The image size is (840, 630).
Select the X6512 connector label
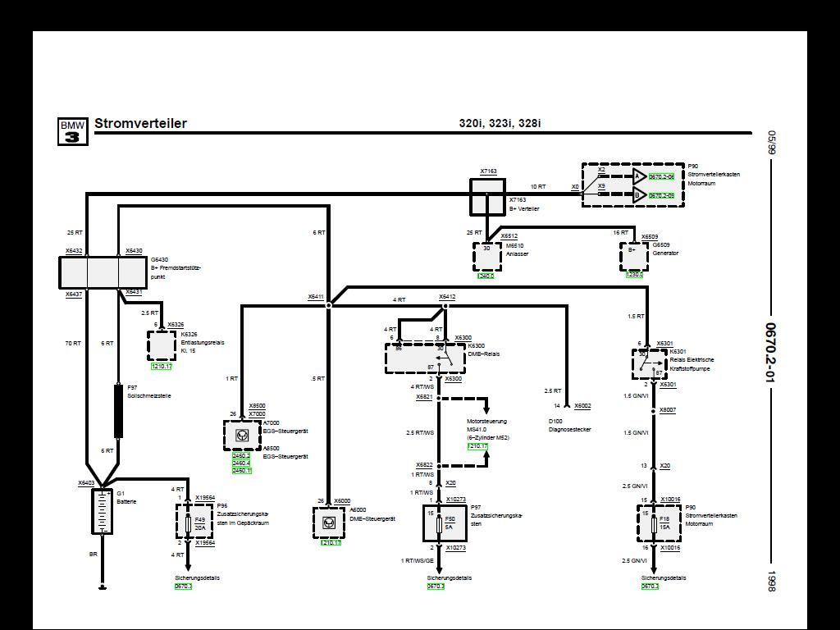tap(509, 236)
